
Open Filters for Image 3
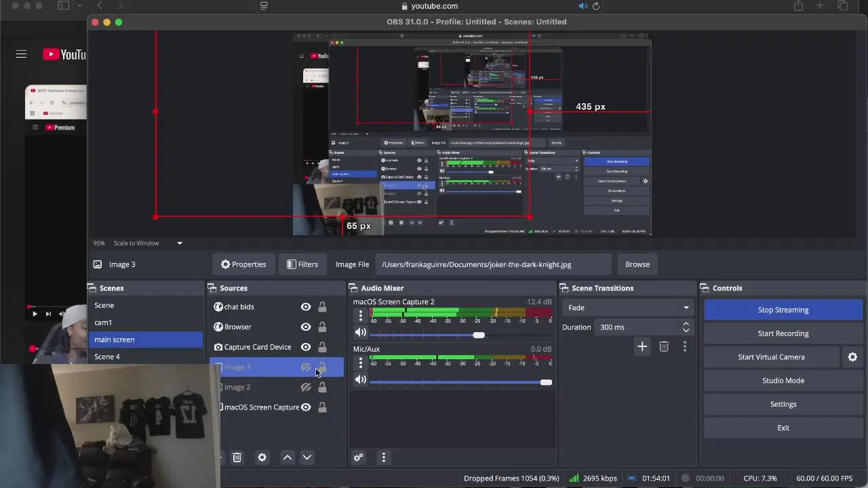pos(302,264)
